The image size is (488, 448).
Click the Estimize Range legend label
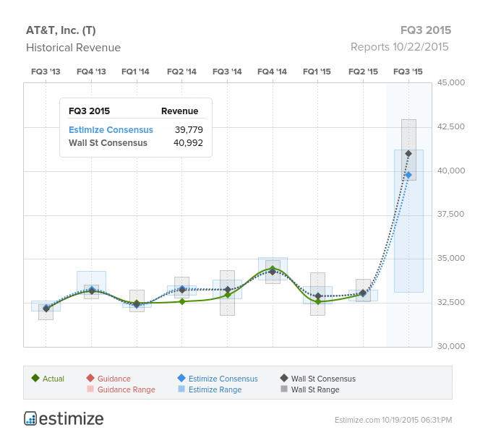click(215, 389)
